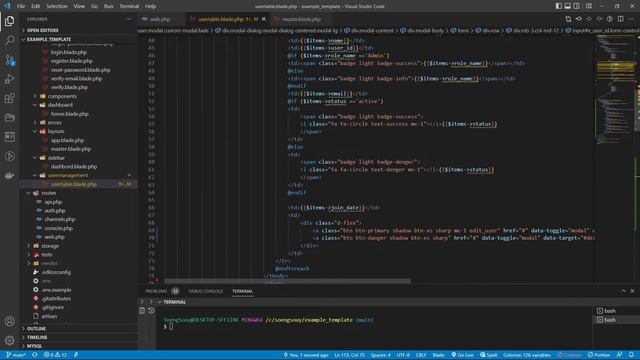
Task: Open home.blade.php in explorer
Action: [69, 114]
